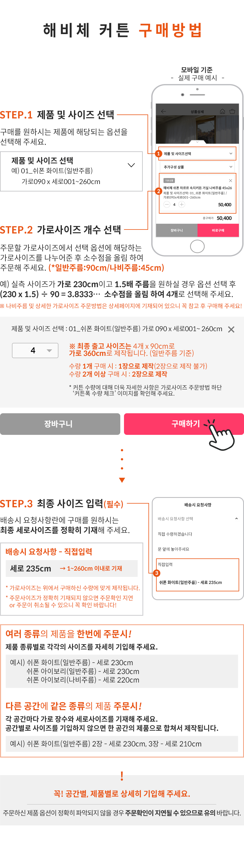Click the 직접입력 request text field
The height and width of the screenshot is (868, 244).
point(197,575)
